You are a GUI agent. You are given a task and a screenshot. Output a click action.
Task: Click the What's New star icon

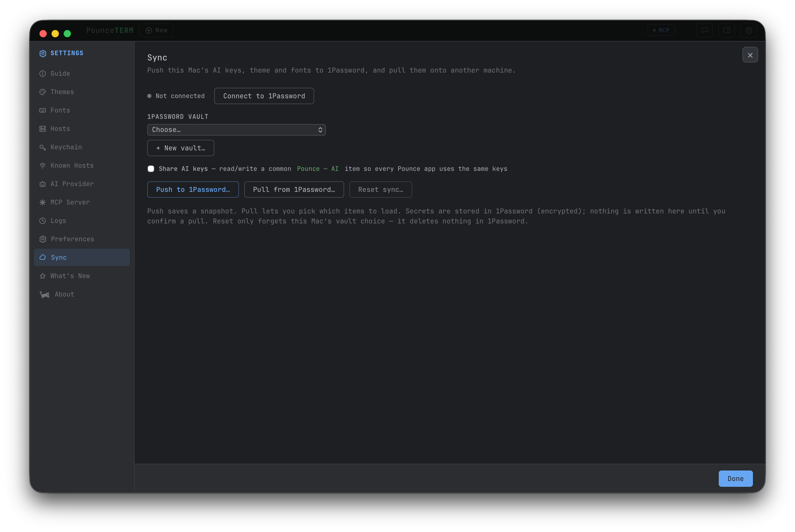tap(42, 276)
